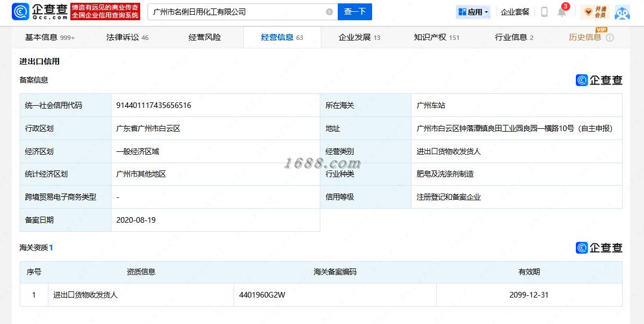Click the 有效期 column header
This screenshot has height=324, width=644.
click(x=529, y=272)
